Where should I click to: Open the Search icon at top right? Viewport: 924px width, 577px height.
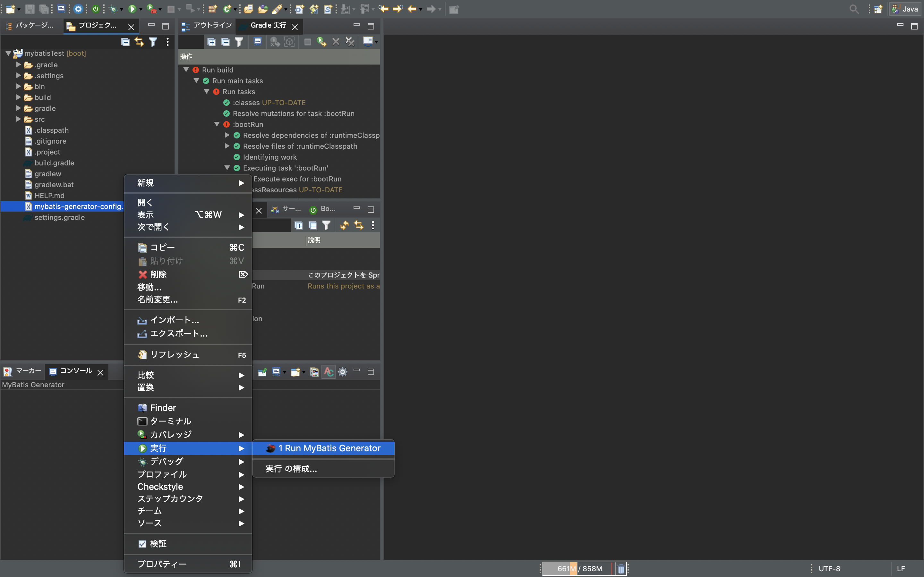point(854,9)
